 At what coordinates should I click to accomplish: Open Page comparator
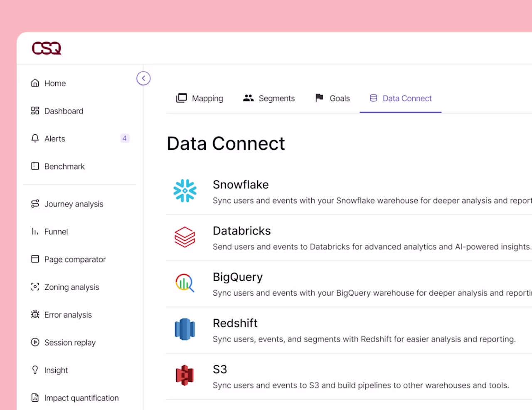tap(75, 259)
